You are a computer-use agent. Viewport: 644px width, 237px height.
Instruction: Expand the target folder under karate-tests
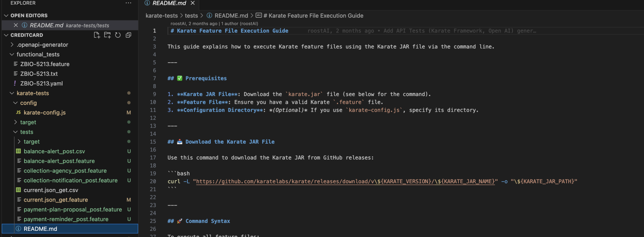[15, 122]
